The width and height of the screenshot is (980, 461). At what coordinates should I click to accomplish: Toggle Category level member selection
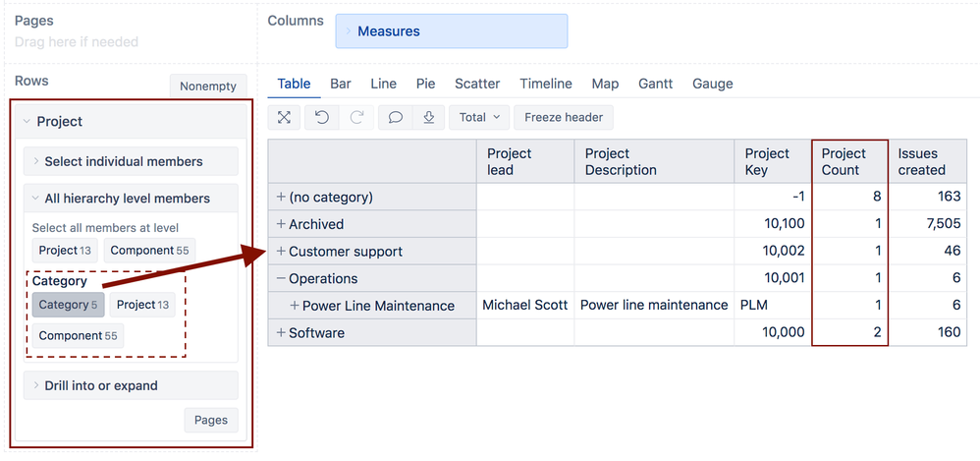click(x=68, y=305)
